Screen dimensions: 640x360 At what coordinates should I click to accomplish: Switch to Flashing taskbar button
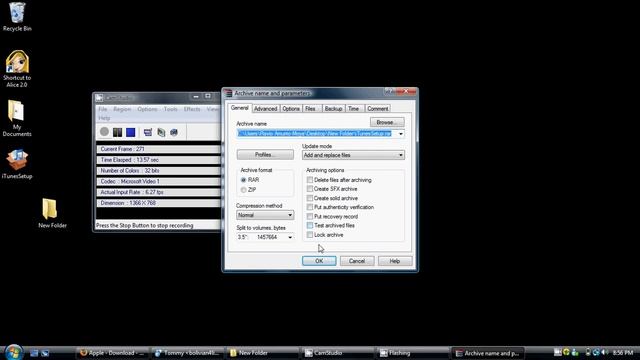pyautogui.click(x=413, y=353)
